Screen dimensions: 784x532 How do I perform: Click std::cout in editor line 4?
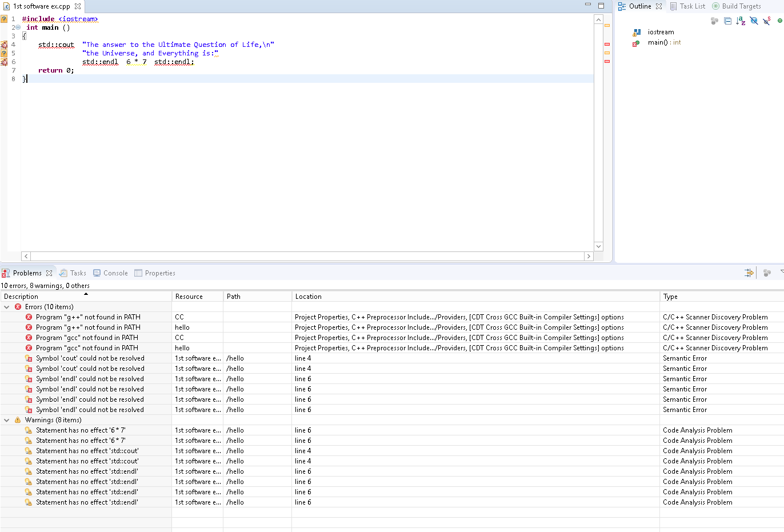[56, 45]
